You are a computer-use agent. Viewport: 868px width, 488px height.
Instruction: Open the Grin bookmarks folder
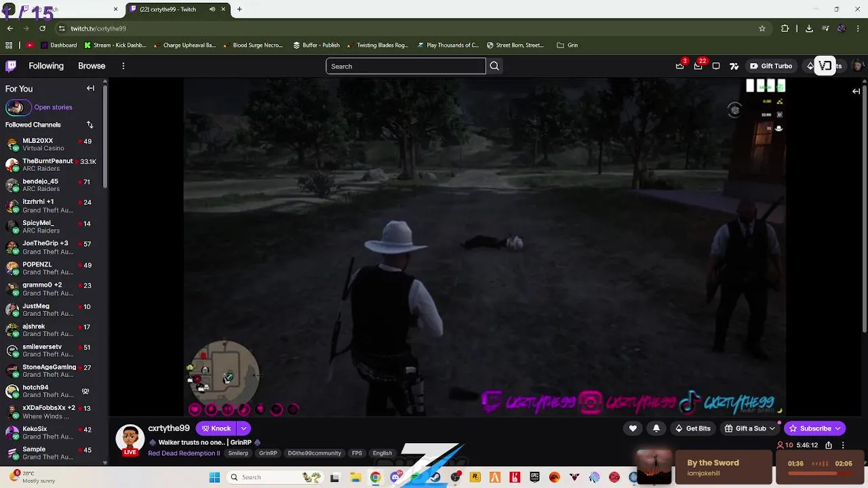coord(568,45)
